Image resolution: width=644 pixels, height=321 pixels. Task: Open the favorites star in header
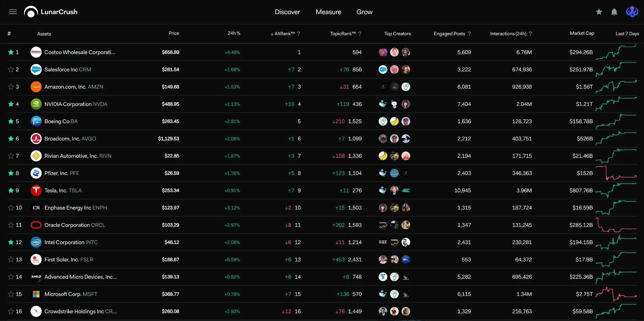click(599, 12)
